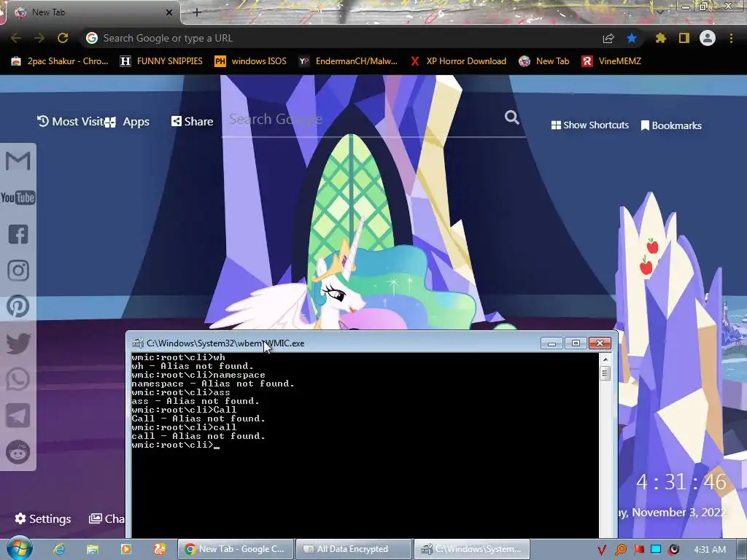The width and height of the screenshot is (747, 560).
Task: Click the share page icon in address bar
Action: 608,39
